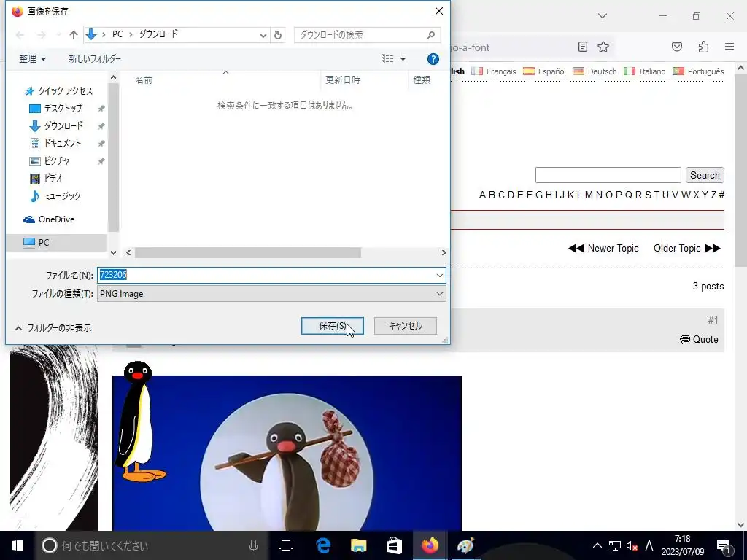Open File Explorer from taskbar
The image size is (747, 560).
click(x=358, y=545)
